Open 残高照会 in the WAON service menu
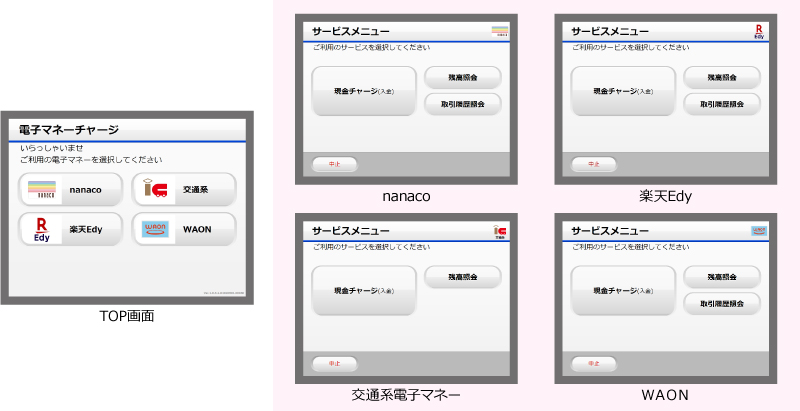This screenshot has width=800, height=411. click(x=722, y=277)
